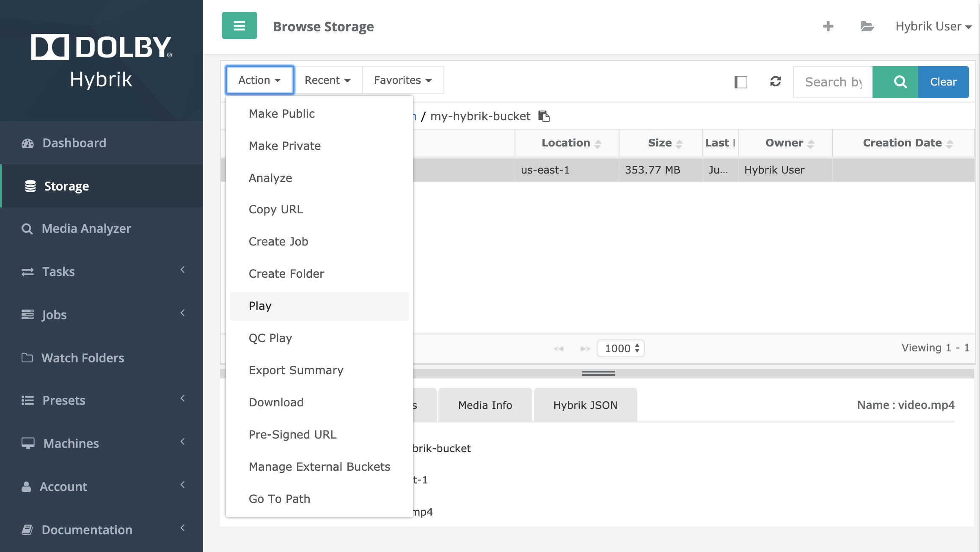The height and width of the screenshot is (552, 980).
Task: Expand the Tasks sidebar chevron
Action: click(183, 270)
